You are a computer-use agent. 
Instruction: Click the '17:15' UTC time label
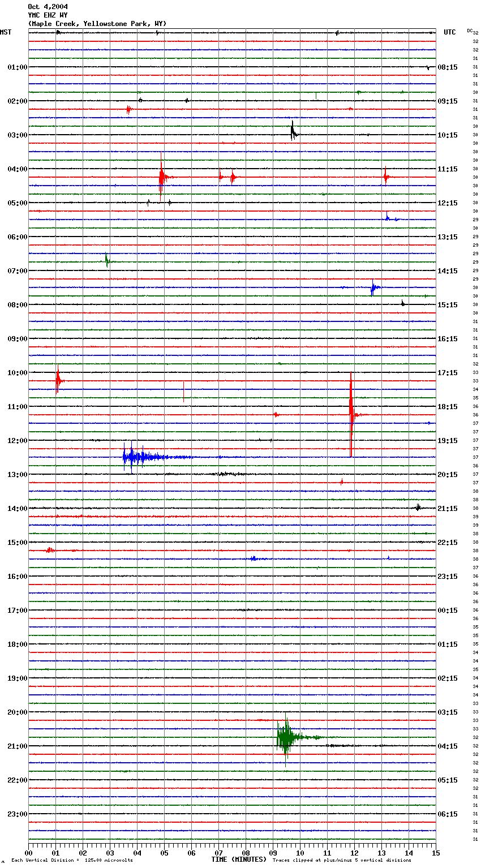[x=448, y=373]
